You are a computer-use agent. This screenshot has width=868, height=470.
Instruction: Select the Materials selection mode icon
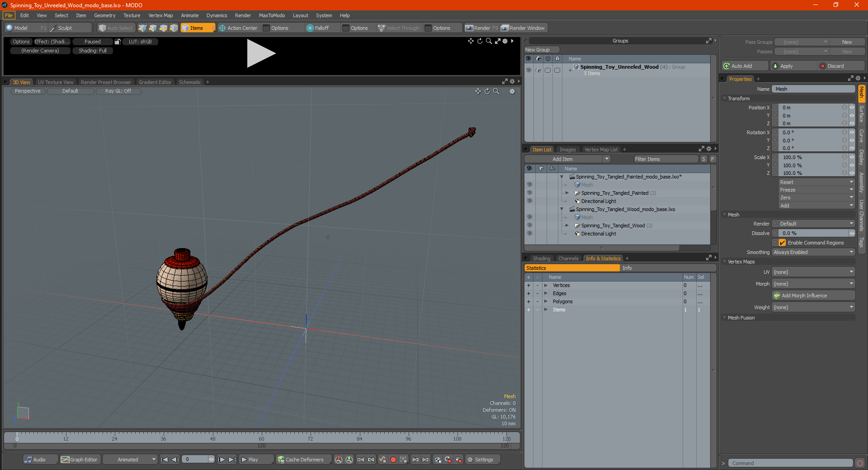[x=174, y=28]
